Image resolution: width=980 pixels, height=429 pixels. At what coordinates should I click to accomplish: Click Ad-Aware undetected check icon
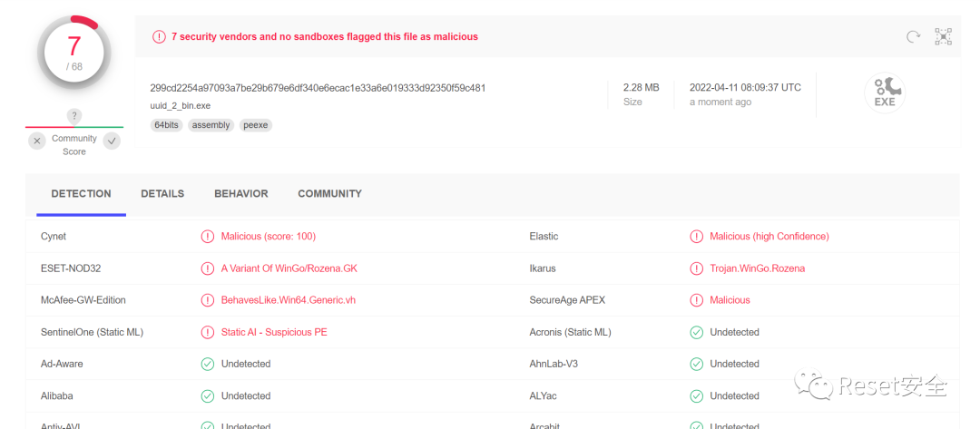207,364
